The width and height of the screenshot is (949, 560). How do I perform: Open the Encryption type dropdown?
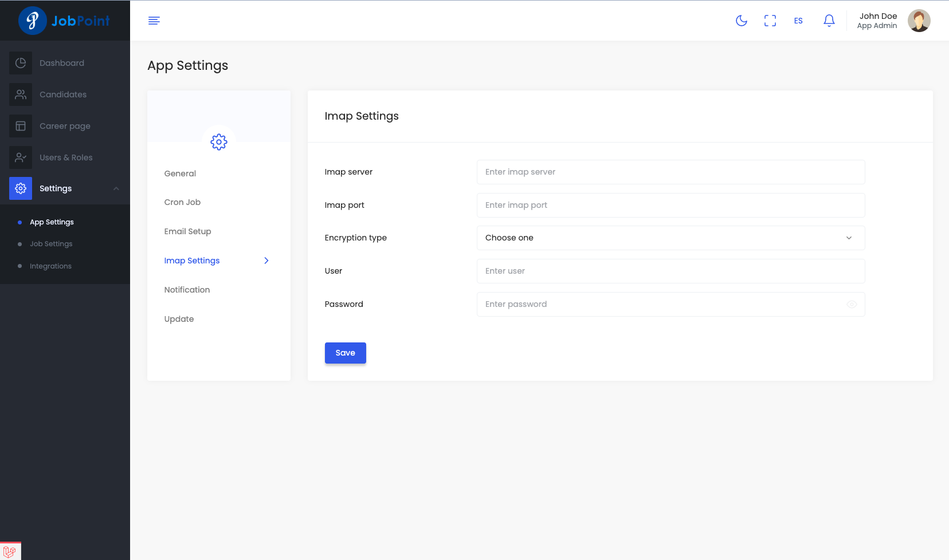coord(670,238)
